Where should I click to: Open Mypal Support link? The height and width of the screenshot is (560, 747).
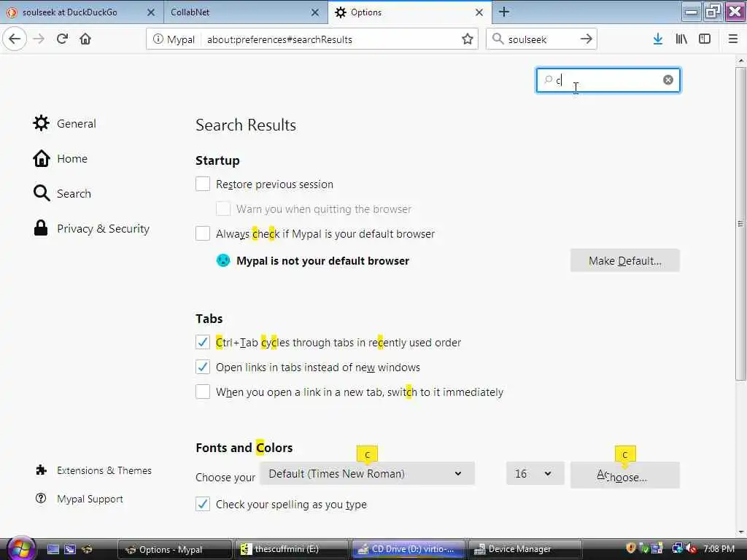pos(80,499)
